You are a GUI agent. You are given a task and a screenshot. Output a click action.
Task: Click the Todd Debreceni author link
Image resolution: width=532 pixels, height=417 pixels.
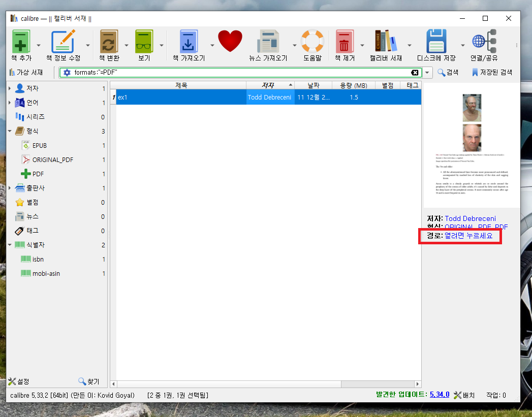(470, 219)
